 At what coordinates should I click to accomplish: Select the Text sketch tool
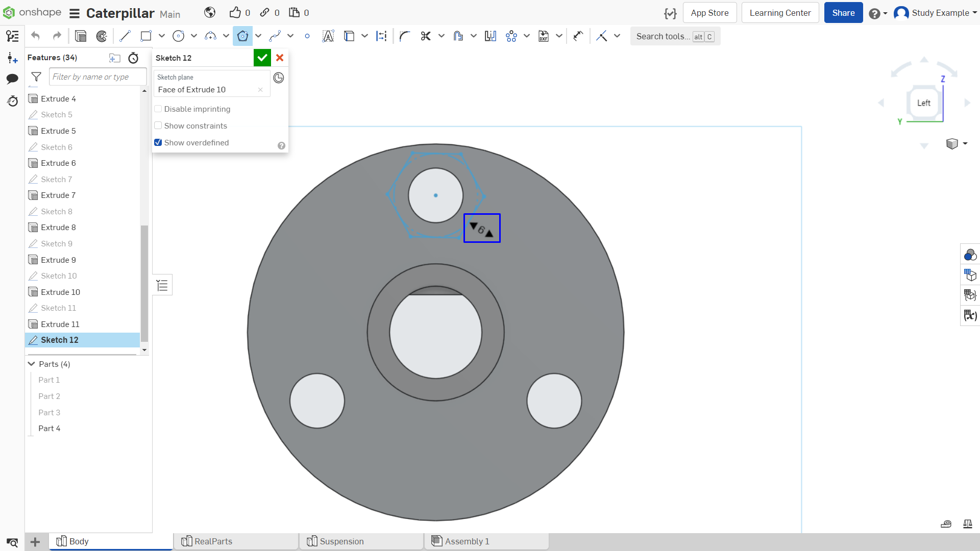click(x=328, y=36)
